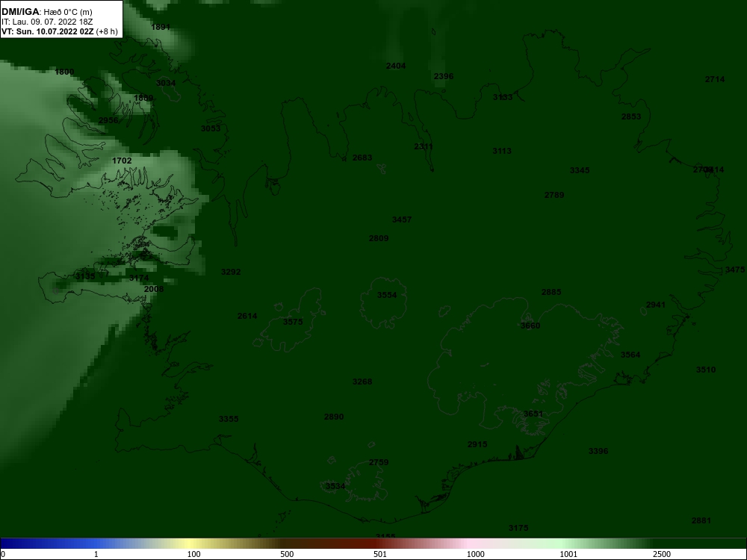Click the map value 2881

701,520
